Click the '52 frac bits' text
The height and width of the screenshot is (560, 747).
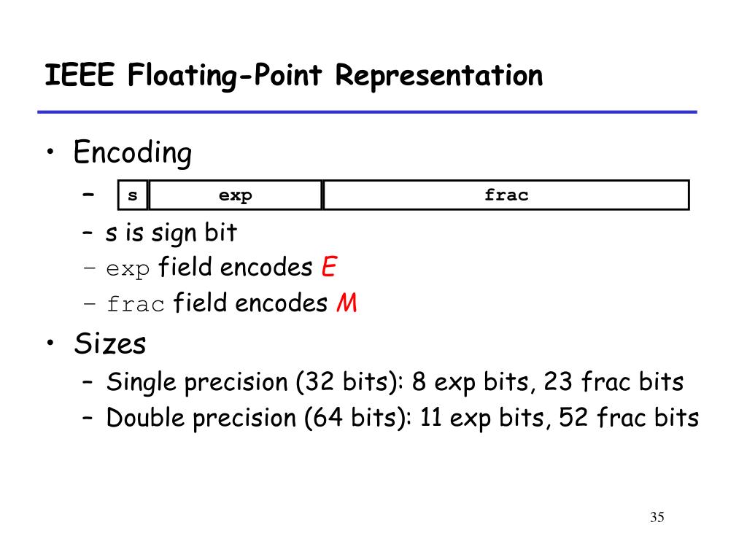click(x=629, y=418)
